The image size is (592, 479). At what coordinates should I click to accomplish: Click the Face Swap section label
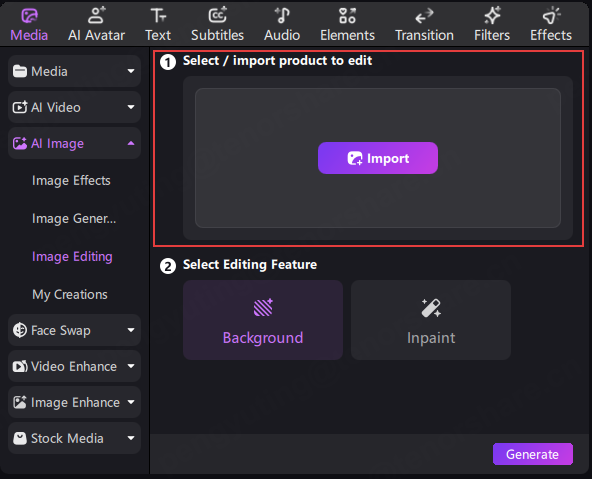61,331
